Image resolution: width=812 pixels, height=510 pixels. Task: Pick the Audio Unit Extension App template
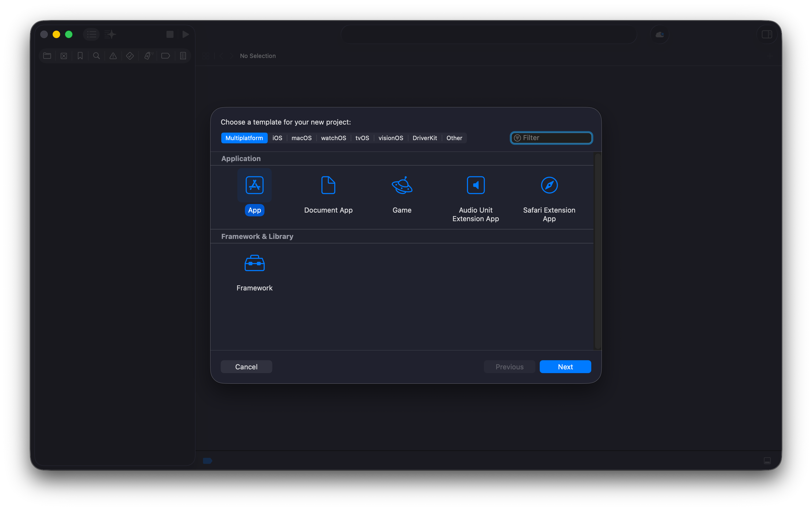(x=476, y=185)
